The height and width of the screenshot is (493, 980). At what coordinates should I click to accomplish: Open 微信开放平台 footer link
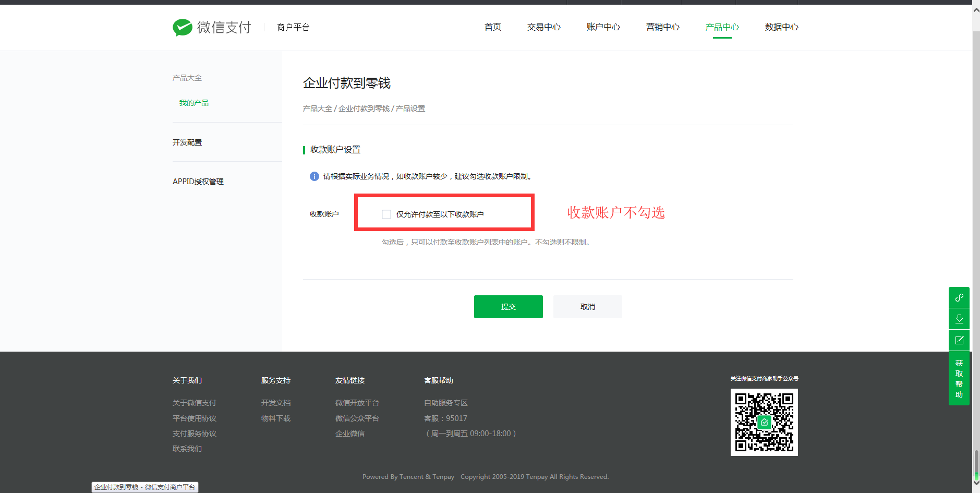tap(357, 403)
